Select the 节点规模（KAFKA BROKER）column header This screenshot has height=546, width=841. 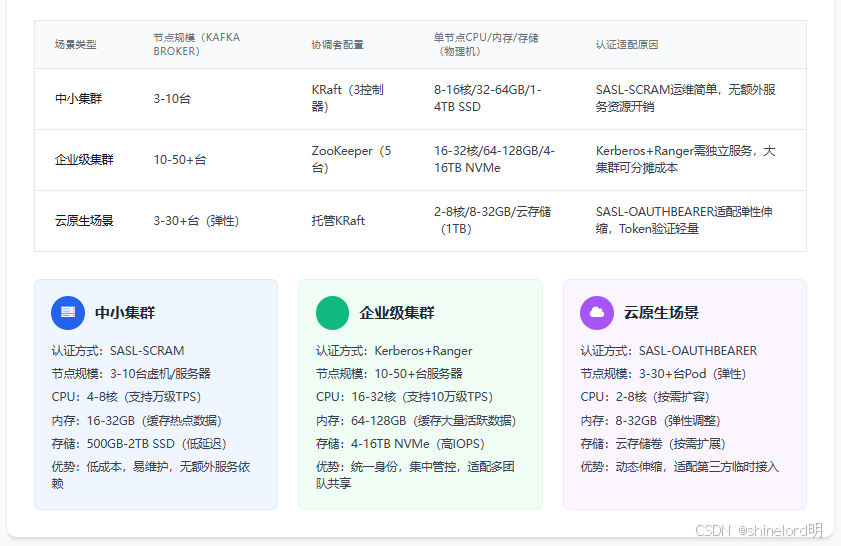tap(197, 45)
